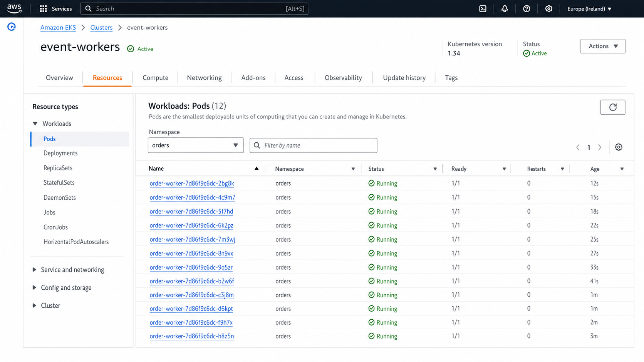
Task: Switch to the Tags tab
Action: point(451,78)
